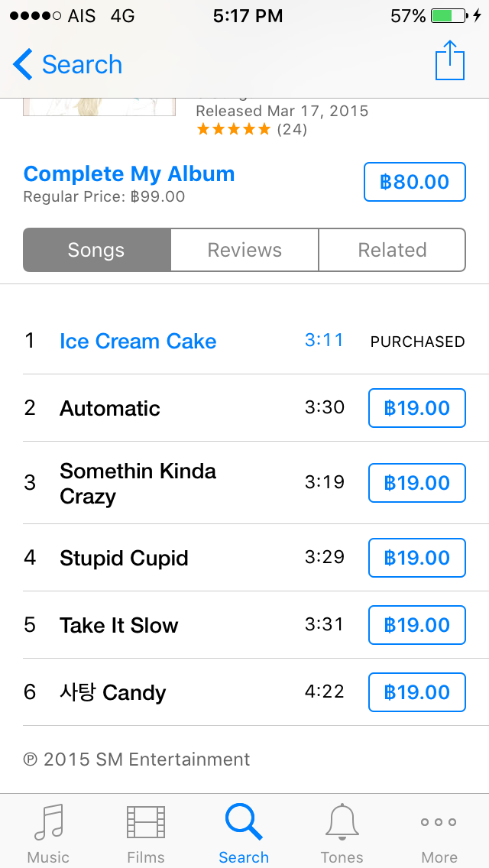489x868 pixels.
Task: Buy Stupid Cupid for ฿19.00
Action: [416, 558]
